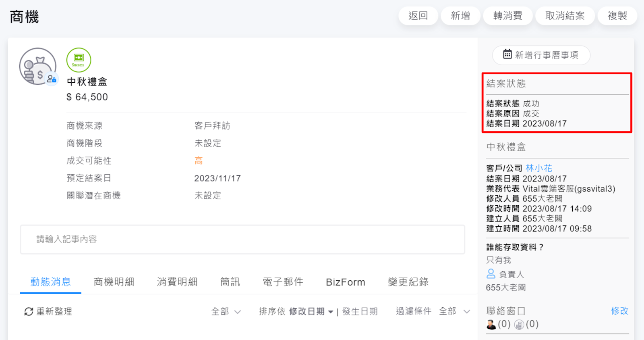644x340 pixels.
Task: Click the calendar icon in 新增行事曆事項
Action: 507,54
